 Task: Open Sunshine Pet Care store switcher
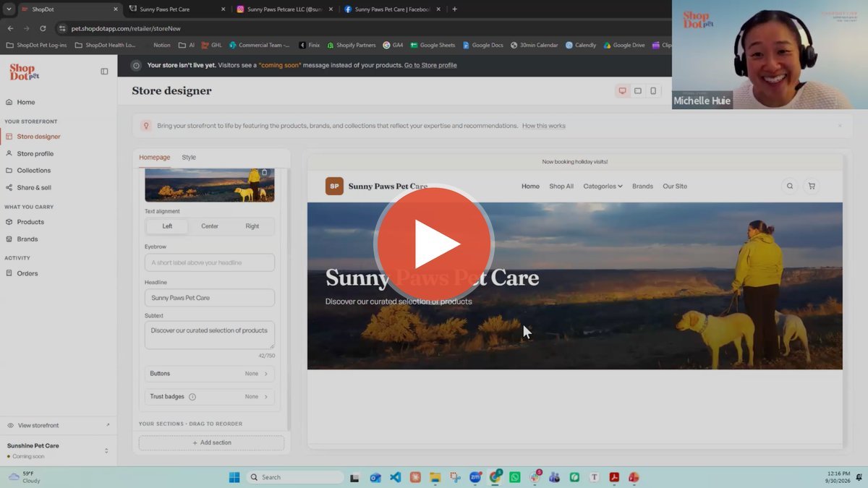point(58,450)
